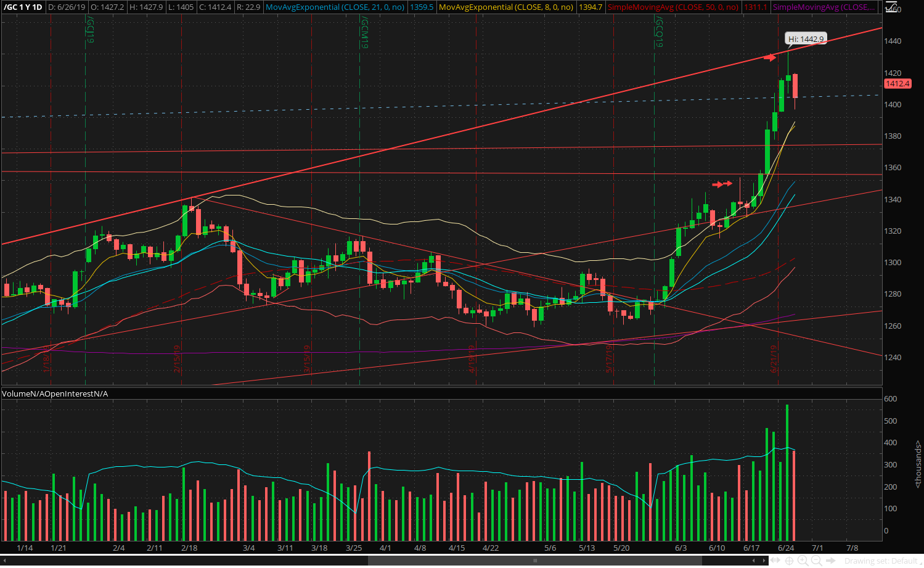The height and width of the screenshot is (568, 924).
Task: Click the time axis scrollbar thumb
Action: click(x=535, y=561)
